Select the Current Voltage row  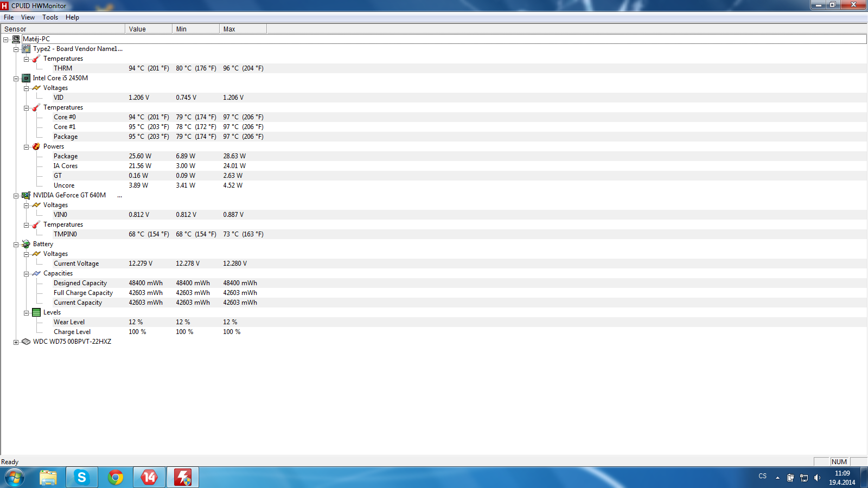click(434, 264)
